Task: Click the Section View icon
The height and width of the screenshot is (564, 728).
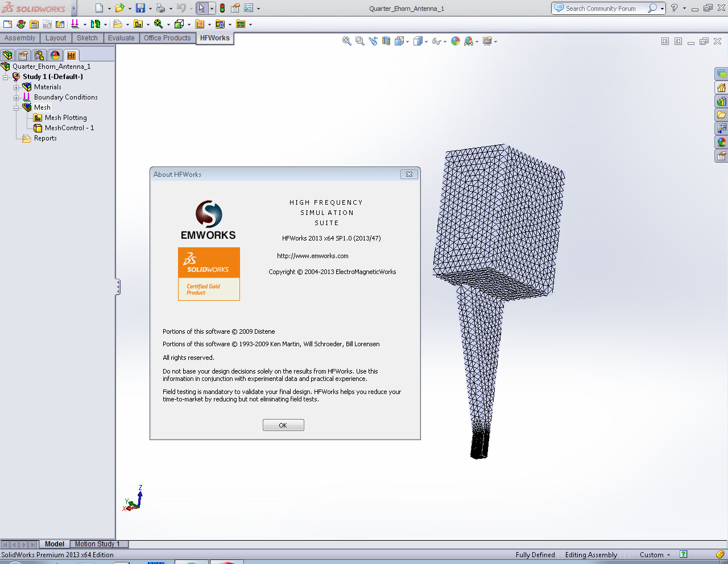Action: (x=386, y=41)
